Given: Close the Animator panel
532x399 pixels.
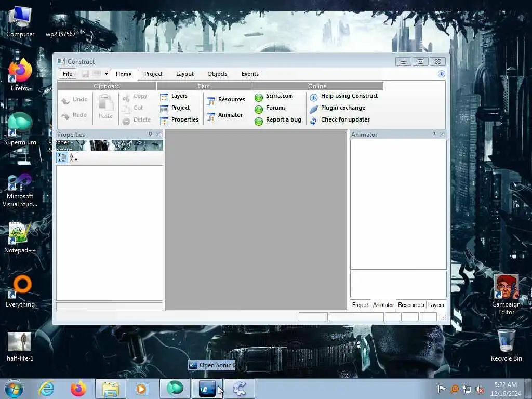Looking at the screenshot, I should [442, 135].
